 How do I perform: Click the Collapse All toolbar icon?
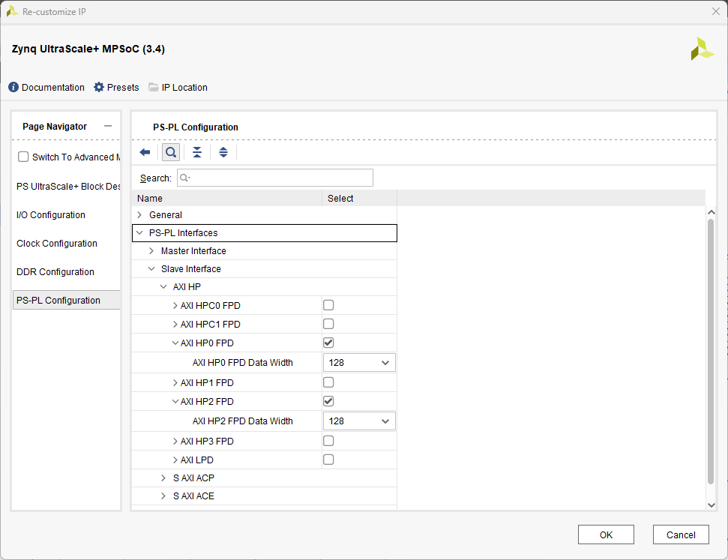(x=196, y=152)
